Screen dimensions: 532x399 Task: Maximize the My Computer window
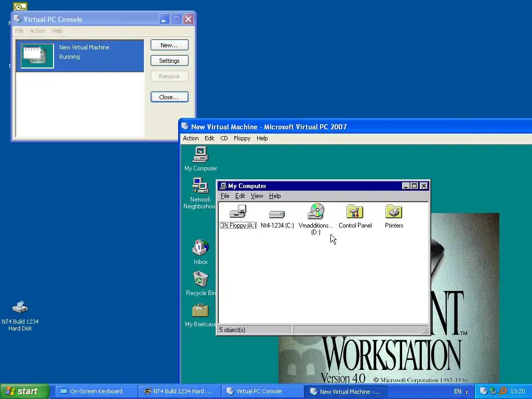coord(414,186)
